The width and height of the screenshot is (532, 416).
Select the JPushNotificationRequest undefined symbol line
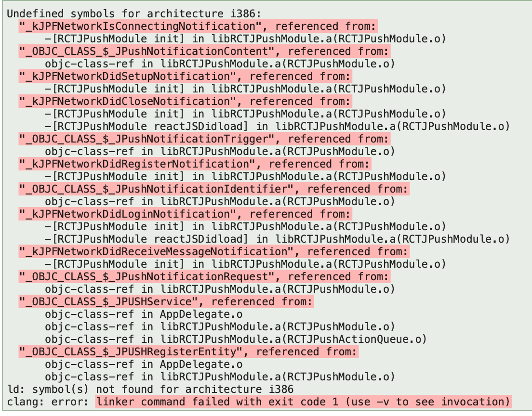pyautogui.click(x=204, y=277)
